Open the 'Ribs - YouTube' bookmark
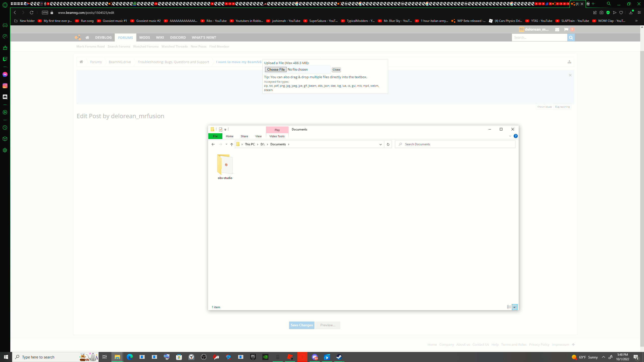 click(214, 21)
